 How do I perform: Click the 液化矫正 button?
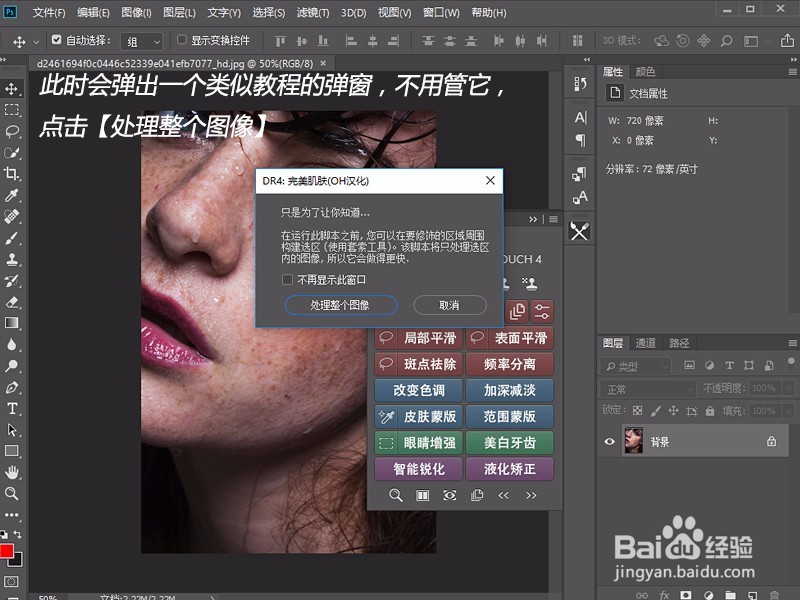pos(510,468)
